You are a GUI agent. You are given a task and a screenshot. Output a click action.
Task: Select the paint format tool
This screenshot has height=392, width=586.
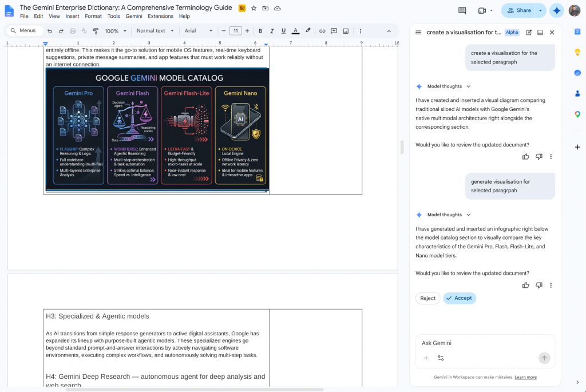click(96, 31)
